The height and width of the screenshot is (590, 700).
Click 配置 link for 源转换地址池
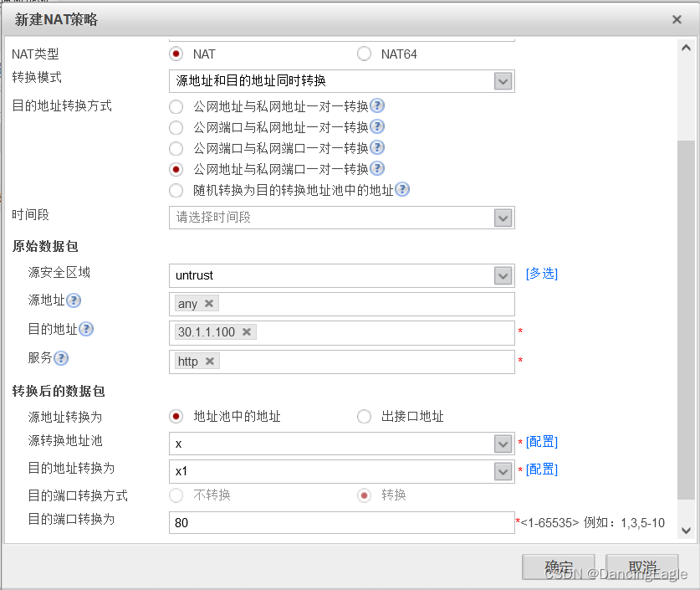[542, 442]
